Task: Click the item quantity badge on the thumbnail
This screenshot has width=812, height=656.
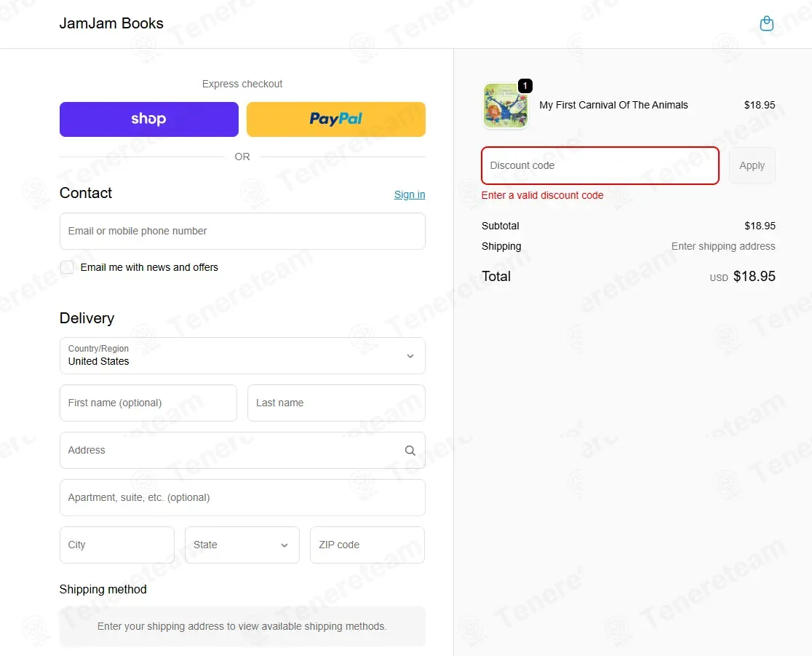Action: 525,86
